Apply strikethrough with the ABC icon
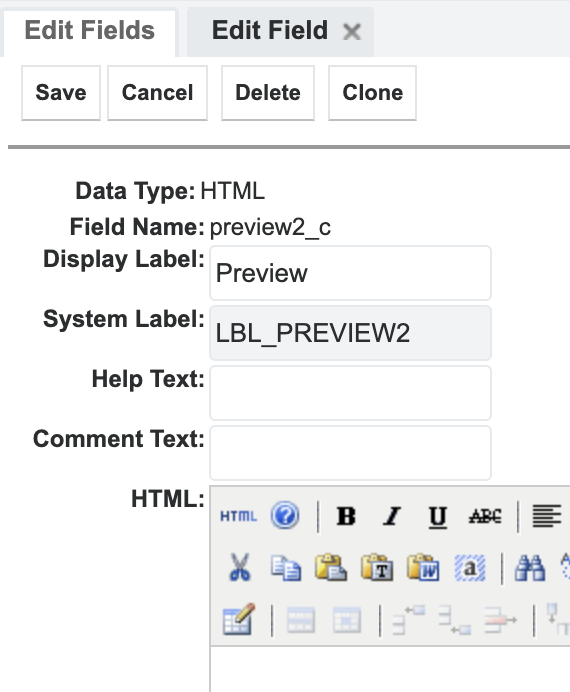The image size is (570, 692). click(x=485, y=516)
